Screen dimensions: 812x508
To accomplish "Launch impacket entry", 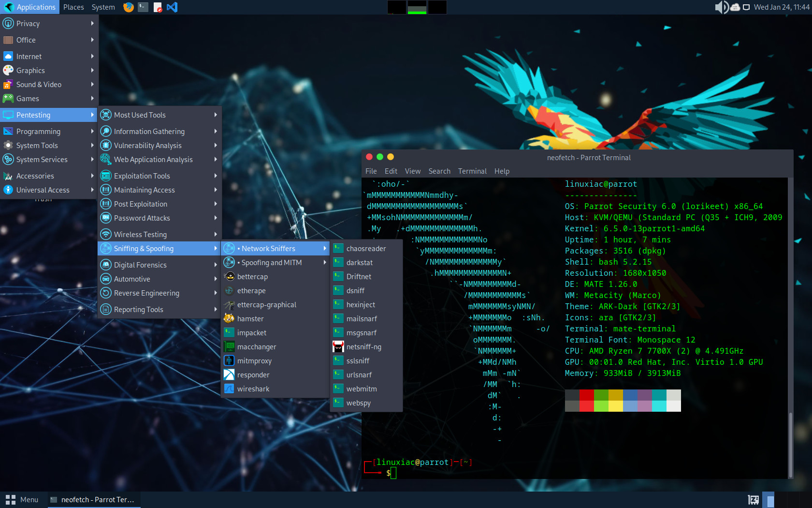I will (x=275, y=333).
